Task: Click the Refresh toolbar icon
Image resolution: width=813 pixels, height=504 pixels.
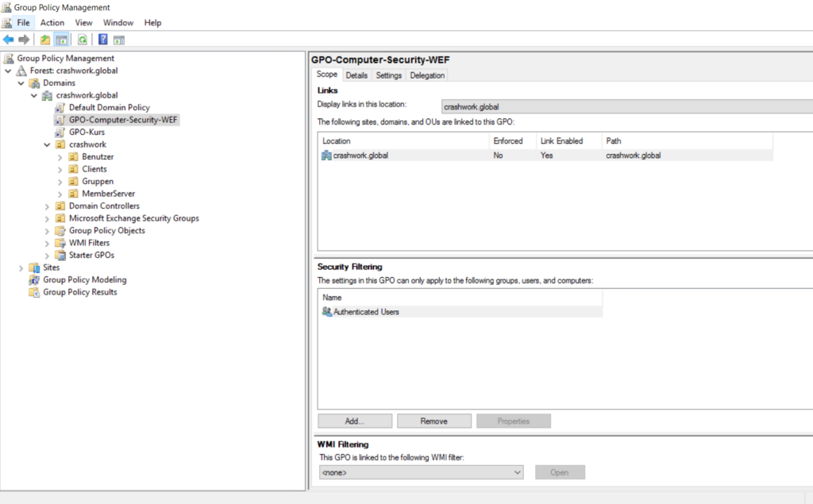Action: [x=83, y=40]
